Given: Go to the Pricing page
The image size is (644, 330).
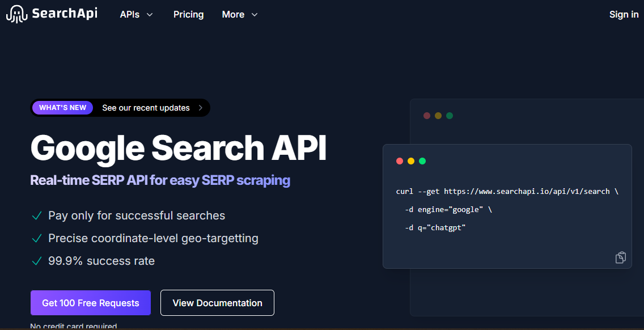Looking at the screenshot, I should click(x=188, y=15).
